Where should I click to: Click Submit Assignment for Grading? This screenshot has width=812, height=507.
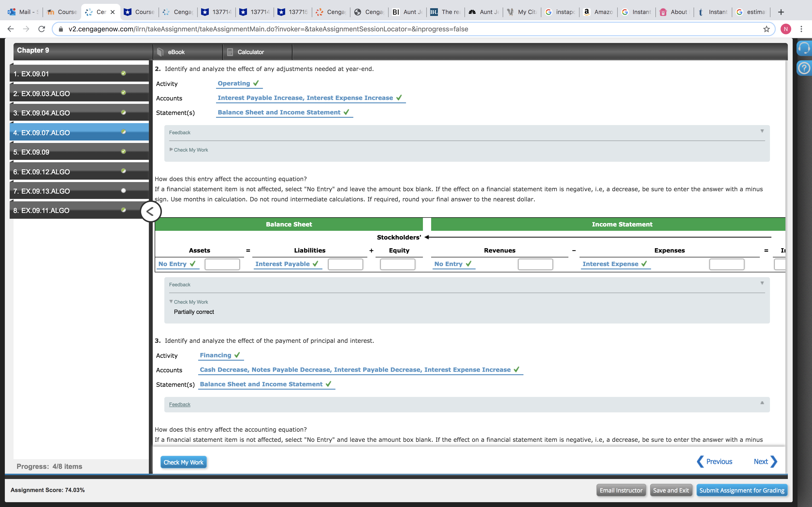tap(741, 490)
